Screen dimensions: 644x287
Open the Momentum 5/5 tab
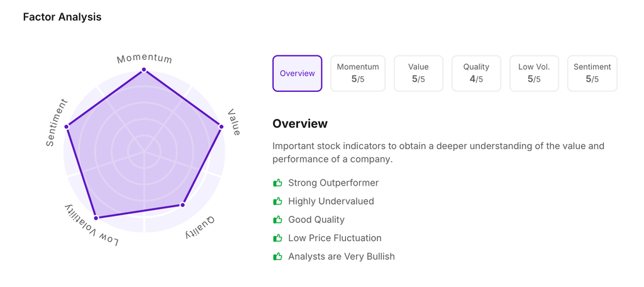click(358, 74)
